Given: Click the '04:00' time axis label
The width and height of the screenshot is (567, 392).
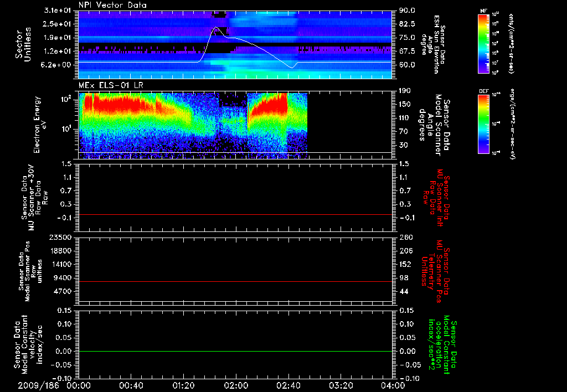Looking at the screenshot, I should [393, 386].
